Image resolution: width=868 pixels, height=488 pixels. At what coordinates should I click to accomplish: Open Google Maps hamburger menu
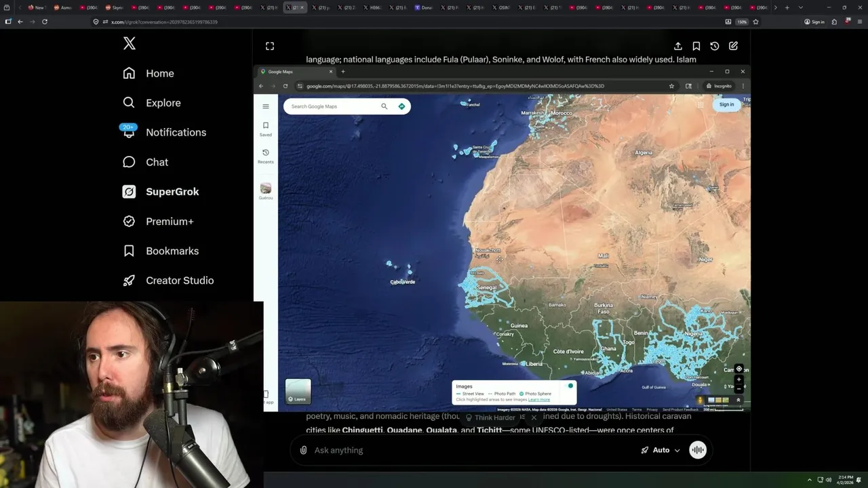pyautogui.click(x=266, y=106)
